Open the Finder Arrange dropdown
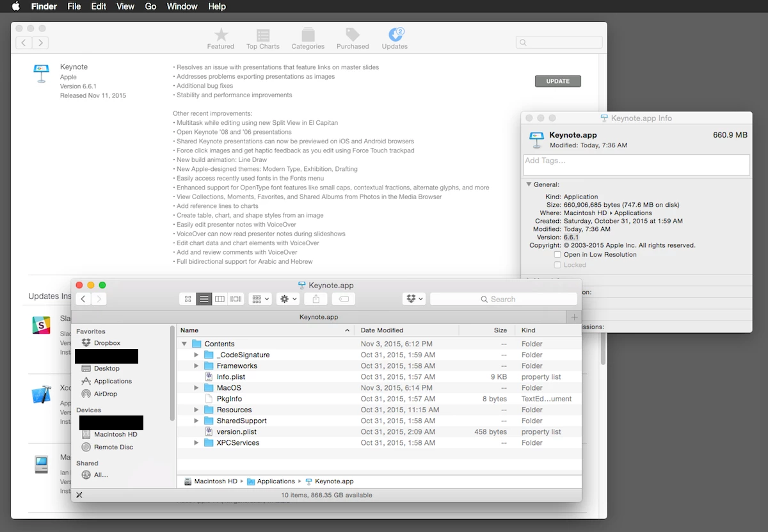 tap(260, 299)
